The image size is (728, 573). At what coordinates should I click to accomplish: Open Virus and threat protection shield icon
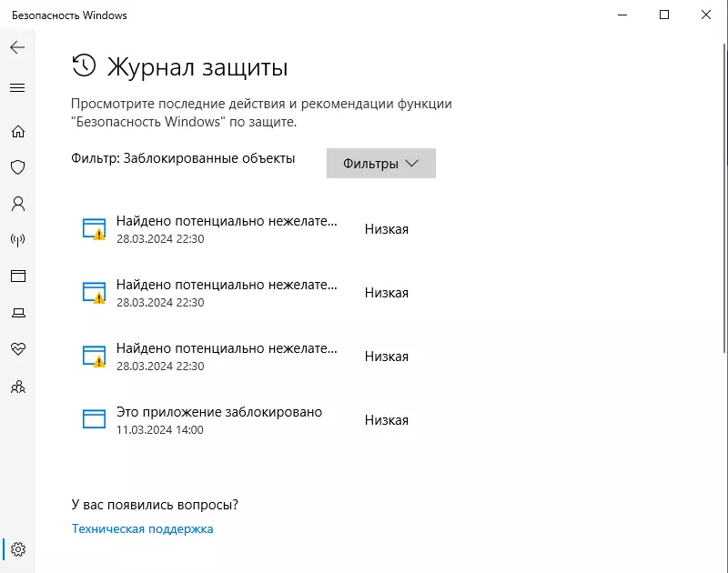(18, 167)
